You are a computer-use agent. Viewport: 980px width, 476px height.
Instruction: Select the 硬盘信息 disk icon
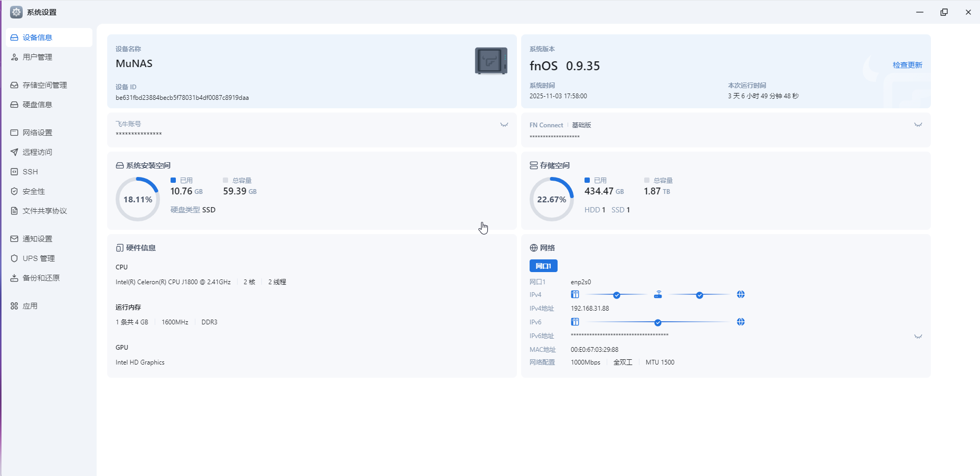tap(14, 105)
